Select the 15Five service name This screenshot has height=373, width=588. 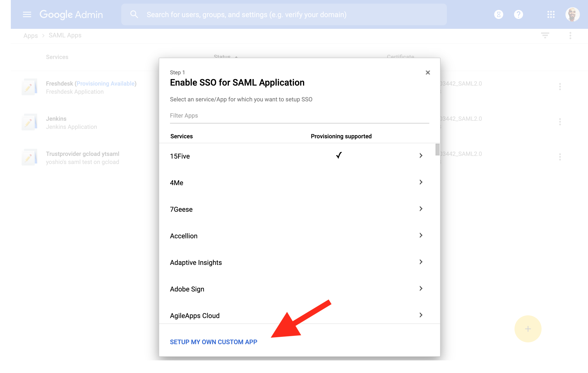[x=180, y=156]
